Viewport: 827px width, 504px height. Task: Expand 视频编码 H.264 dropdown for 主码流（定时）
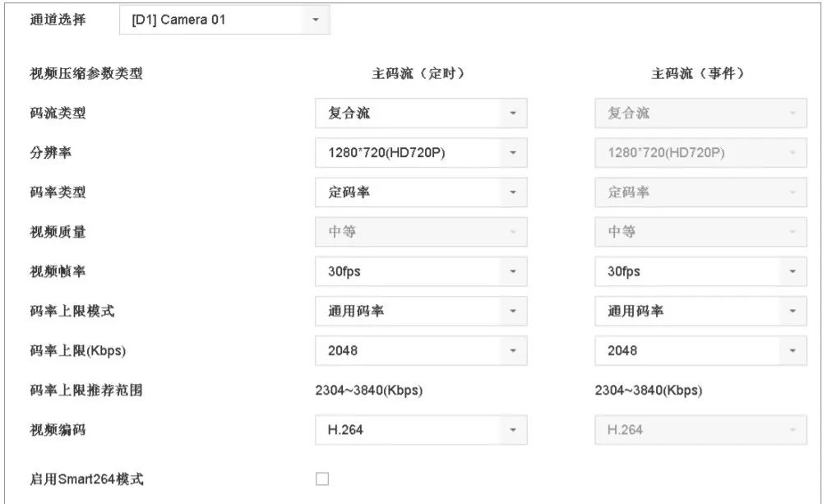click(x=420, y=429)
